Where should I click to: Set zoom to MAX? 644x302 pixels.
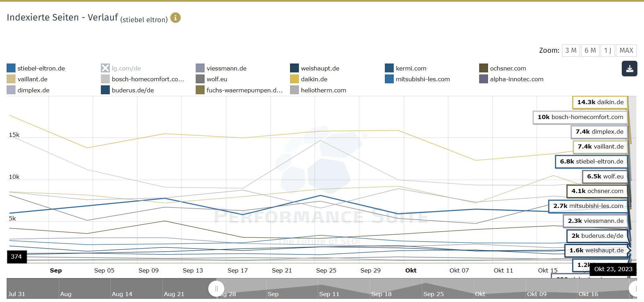pyautogui.click(x=626, y=50)
